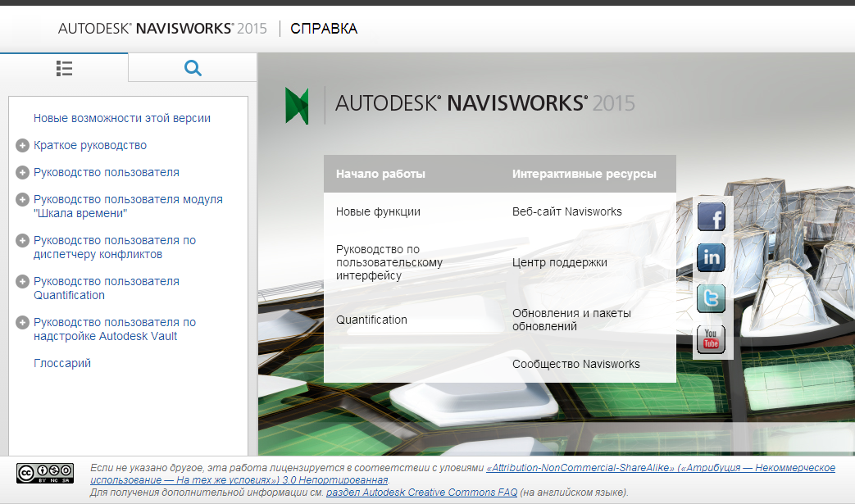Open the YouTube social icon

point(711,339)
